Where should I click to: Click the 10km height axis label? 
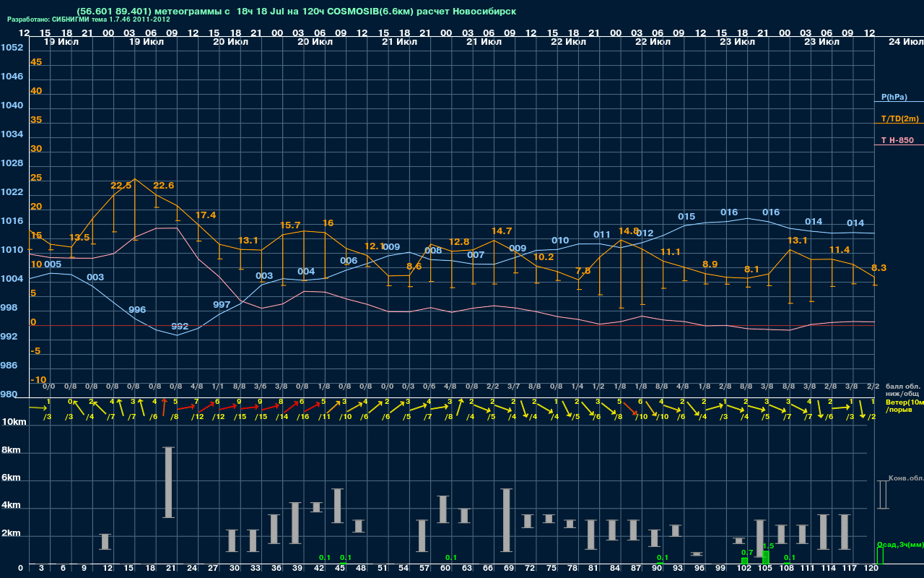[x=15, y=422]
